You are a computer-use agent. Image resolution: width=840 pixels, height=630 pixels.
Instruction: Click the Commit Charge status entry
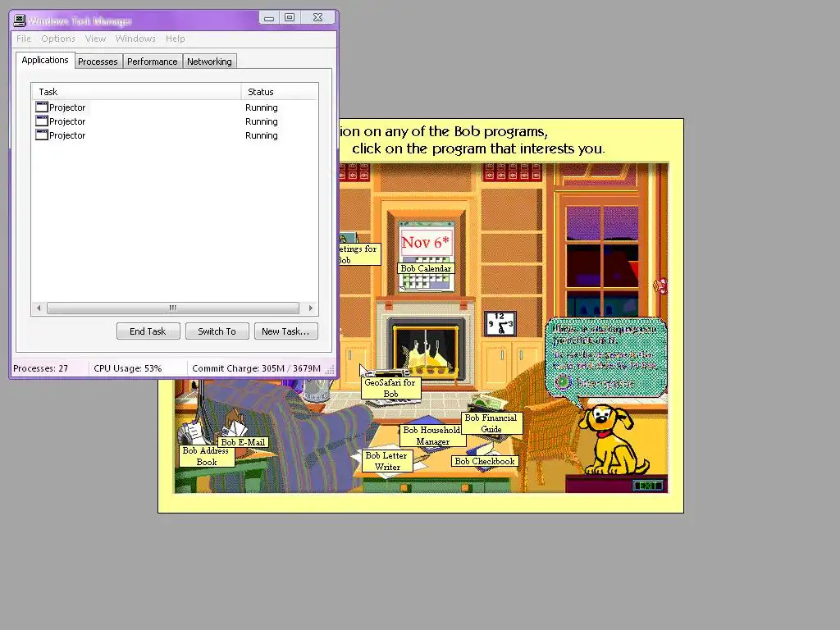256,368
